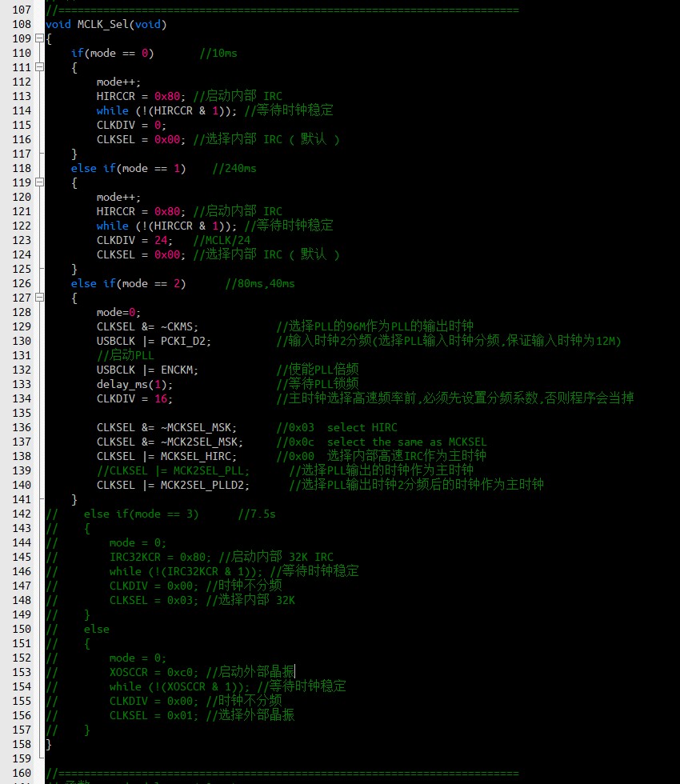Click the function name MCLK_Sel
Image resolution: width=680 pixels, height=784 pixels.
[103, 24]
